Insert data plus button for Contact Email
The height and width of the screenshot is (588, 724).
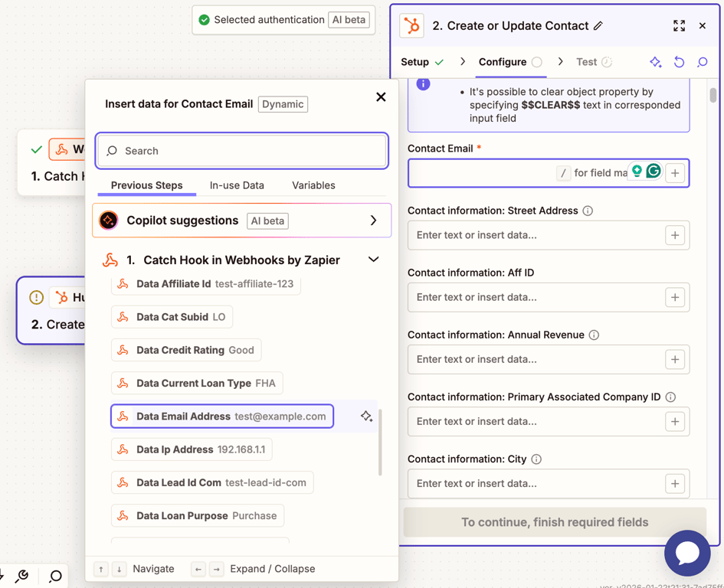[675, 173]
